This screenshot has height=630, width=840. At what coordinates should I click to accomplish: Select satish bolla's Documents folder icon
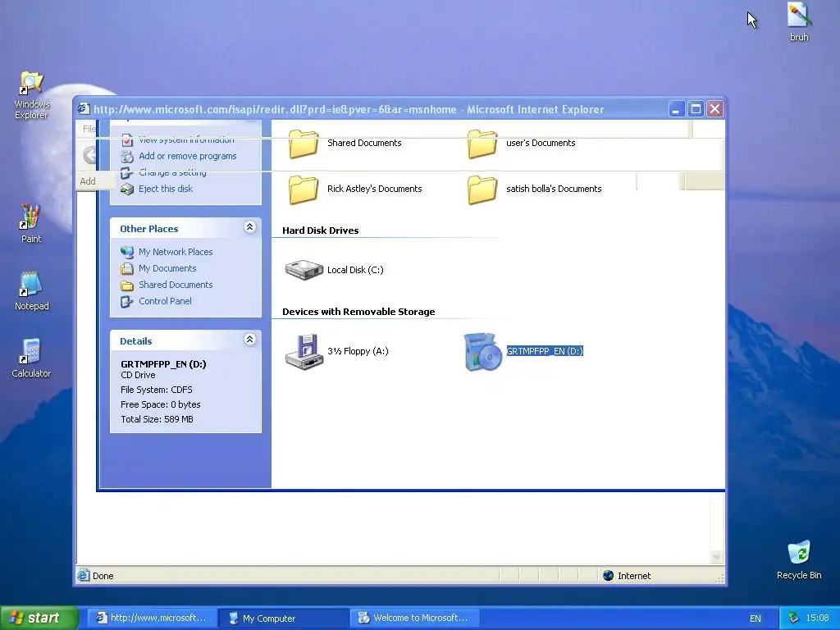pos(482,189)
